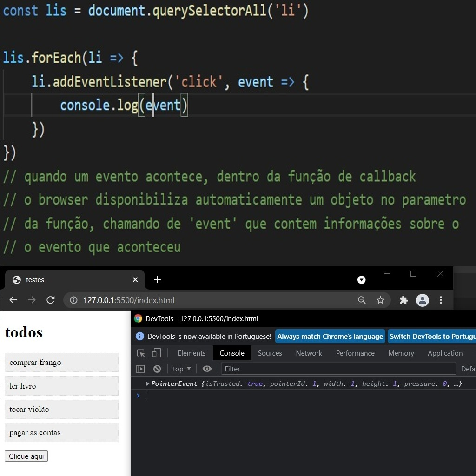
Task: Clear the console using the no-entry icon
Action: click(x=158, y=369)
